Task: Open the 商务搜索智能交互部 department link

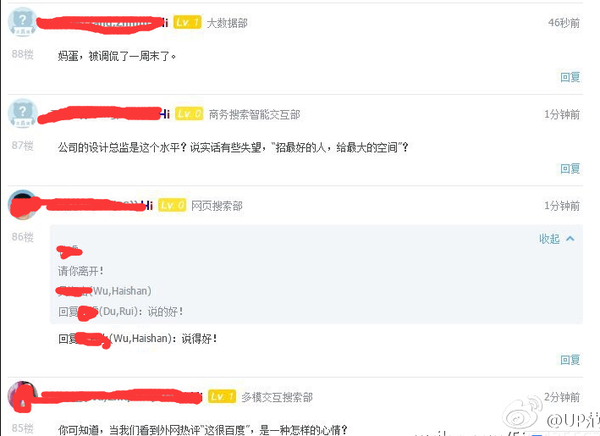Action: 254,114
